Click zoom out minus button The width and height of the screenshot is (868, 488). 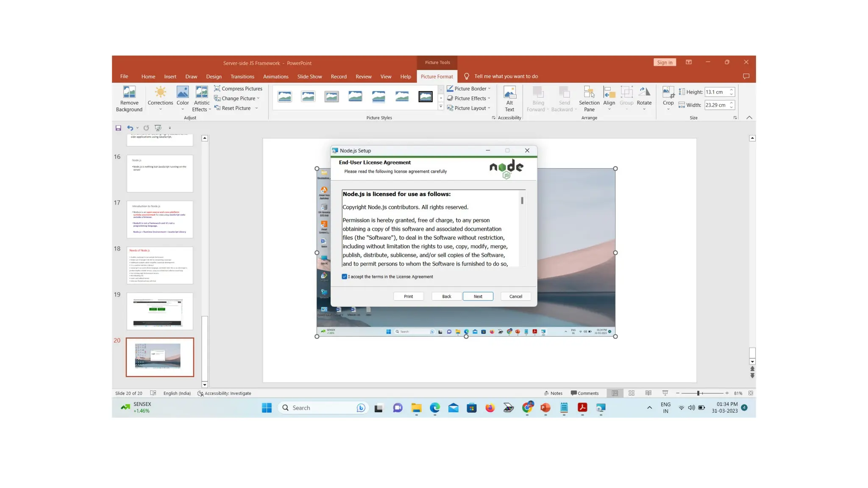(x=678, y=393)
